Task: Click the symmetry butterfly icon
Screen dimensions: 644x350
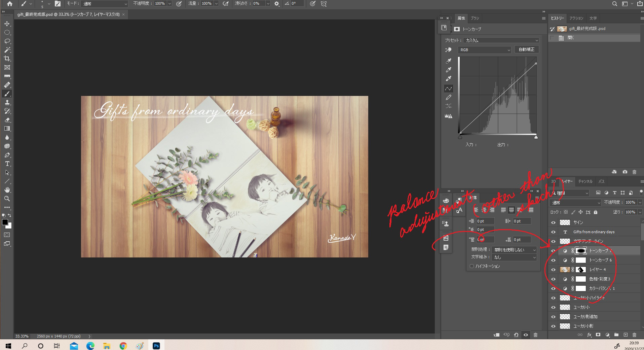Action: pos(324,4)
